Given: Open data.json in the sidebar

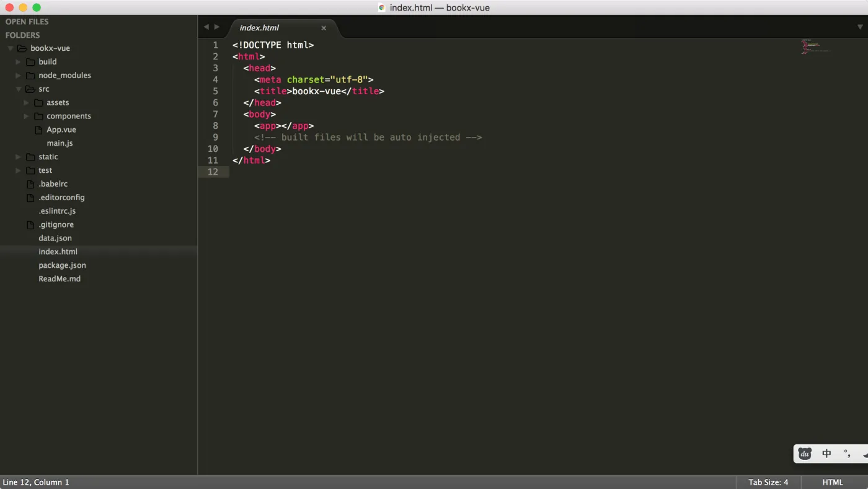Looking at the screenshot, I should (x=55, y=238).
